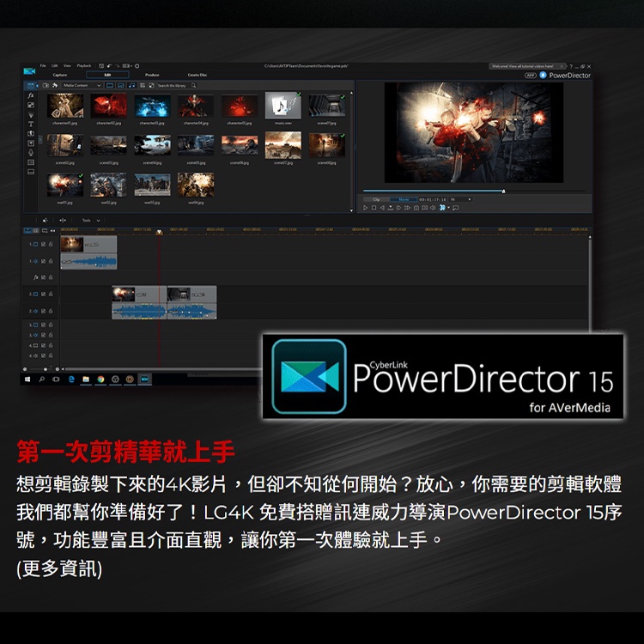Lock video track 2 in timeline
The image size is (644, 644).
point(51,294)
